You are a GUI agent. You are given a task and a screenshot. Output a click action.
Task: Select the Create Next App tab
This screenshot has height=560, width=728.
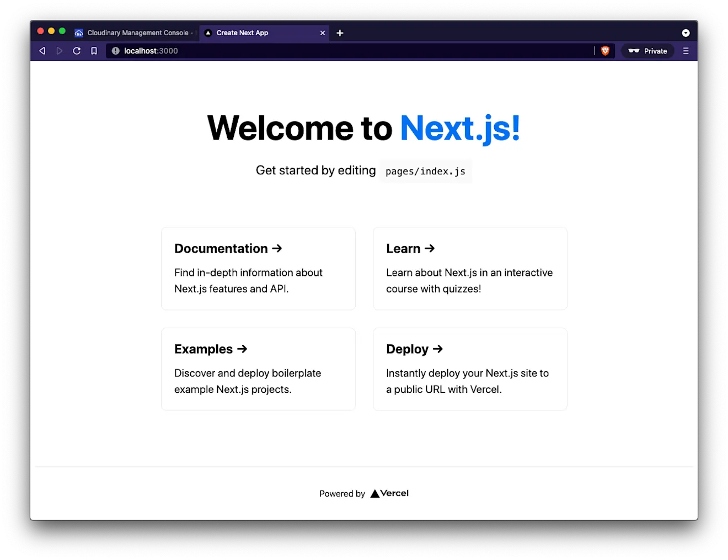point(264,33)
